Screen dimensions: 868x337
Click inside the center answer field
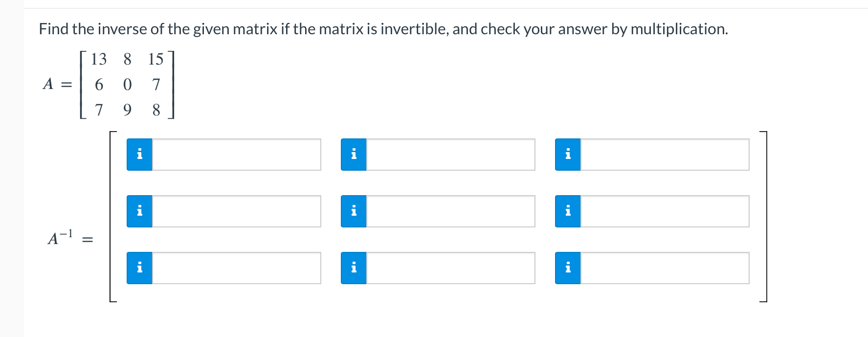[450, 211]
